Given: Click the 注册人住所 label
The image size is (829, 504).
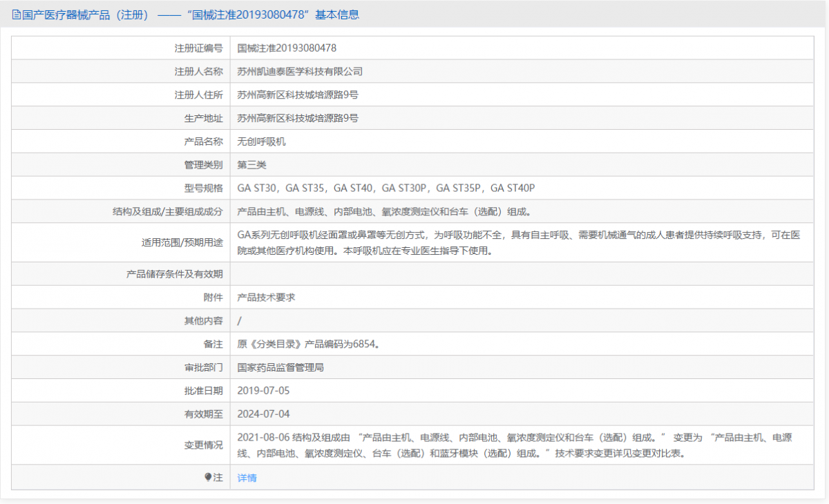Looking at the screenshot, I should [x=199, y=95].
